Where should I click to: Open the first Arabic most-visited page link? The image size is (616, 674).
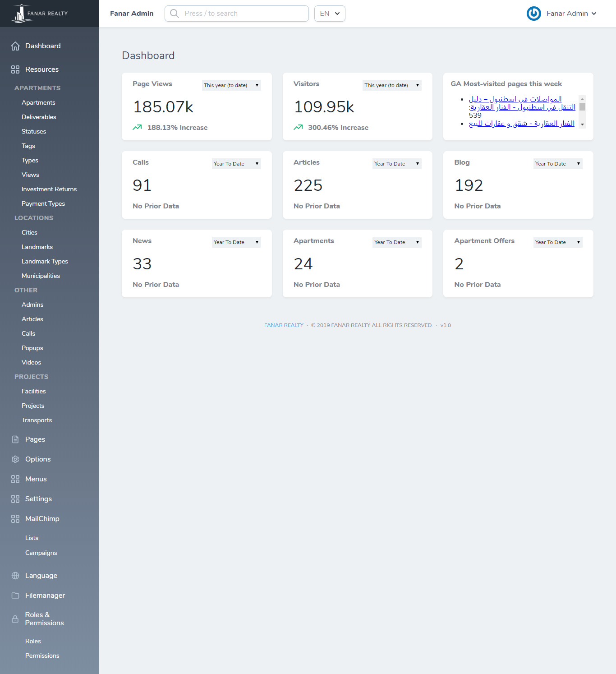522,103
